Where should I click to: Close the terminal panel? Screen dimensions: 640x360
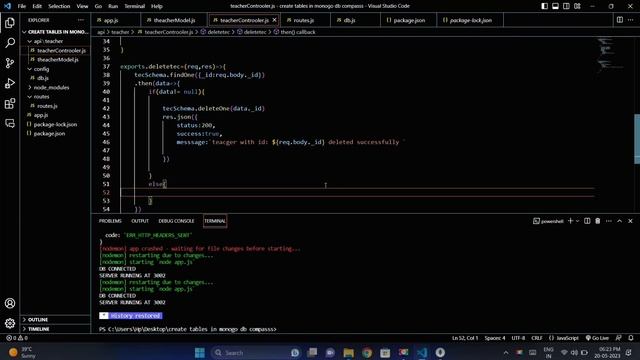tap(630, 221)
